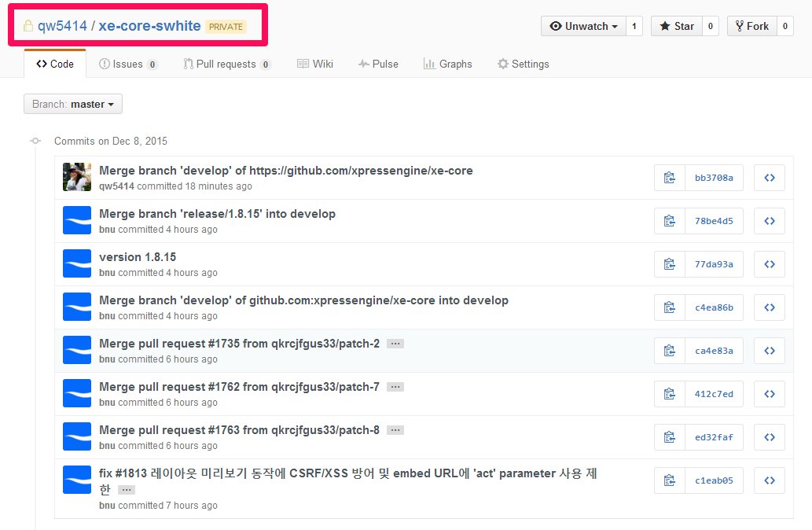Expand the description of pull request #1735 commit
Image resolution: width=812 pixels, height=530 pixels.
click(x=395, y=344)
